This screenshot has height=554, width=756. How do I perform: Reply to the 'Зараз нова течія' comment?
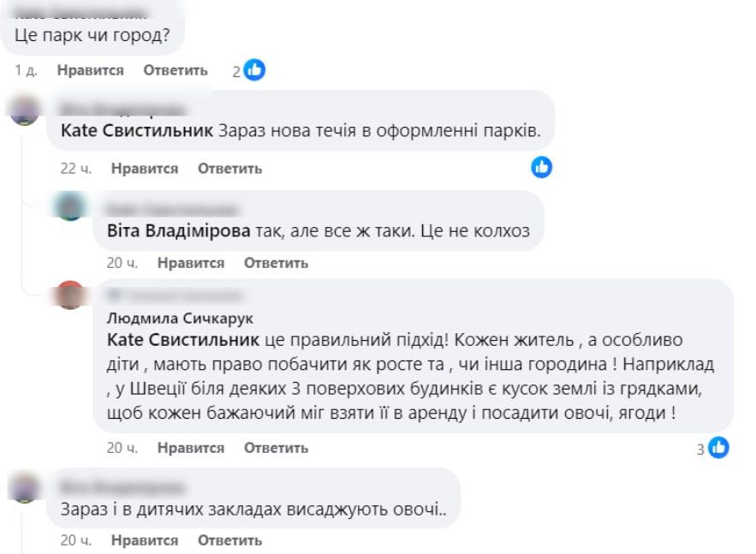[229, 169]
